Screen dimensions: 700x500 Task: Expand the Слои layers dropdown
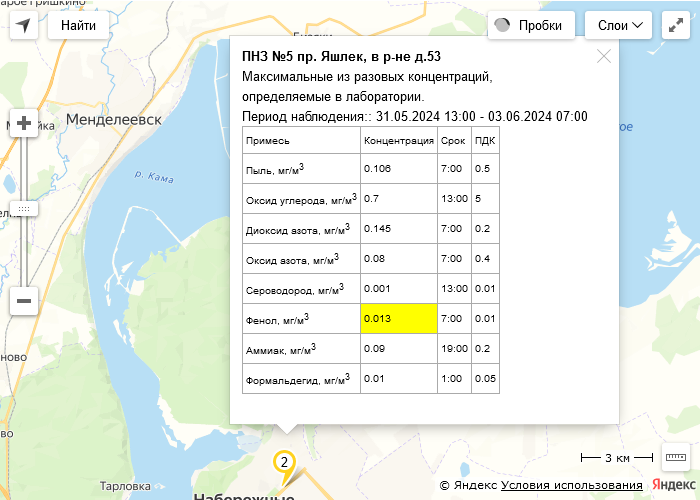tap(618, 25)
